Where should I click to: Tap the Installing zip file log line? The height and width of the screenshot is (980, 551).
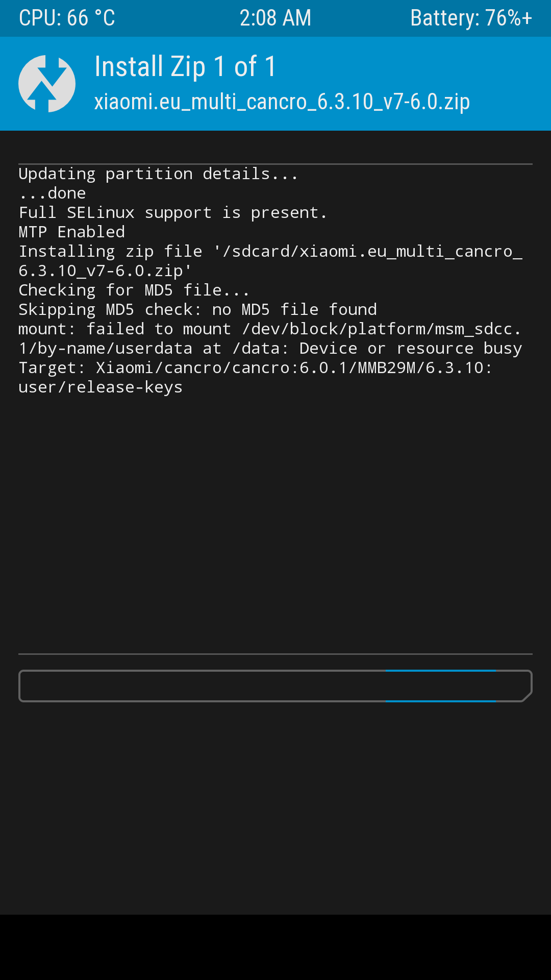[270, 261]
